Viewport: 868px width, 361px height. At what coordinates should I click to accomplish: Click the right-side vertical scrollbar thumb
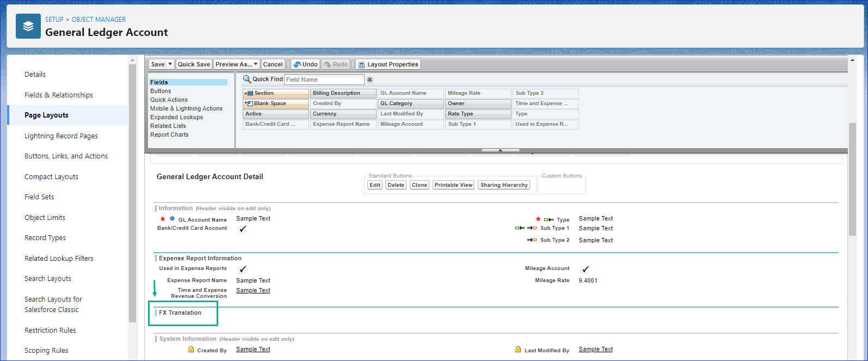point(852,180)
